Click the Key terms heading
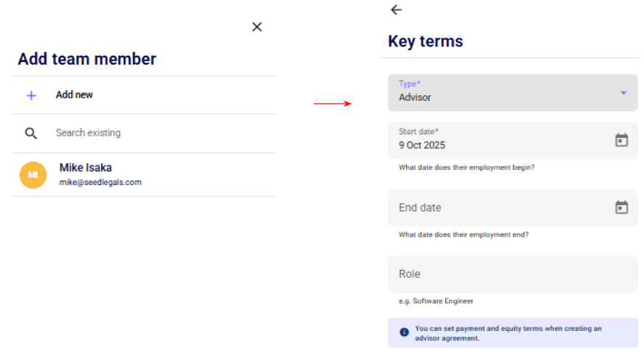The width and height of the screenshot is (644, 354). pos(425,41)
